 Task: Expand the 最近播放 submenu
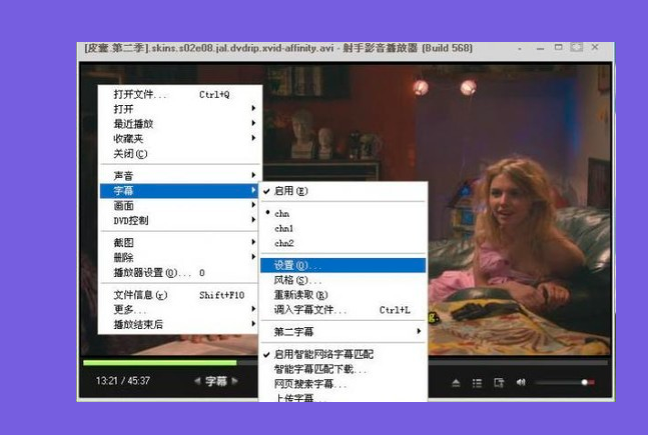point(180,123)
